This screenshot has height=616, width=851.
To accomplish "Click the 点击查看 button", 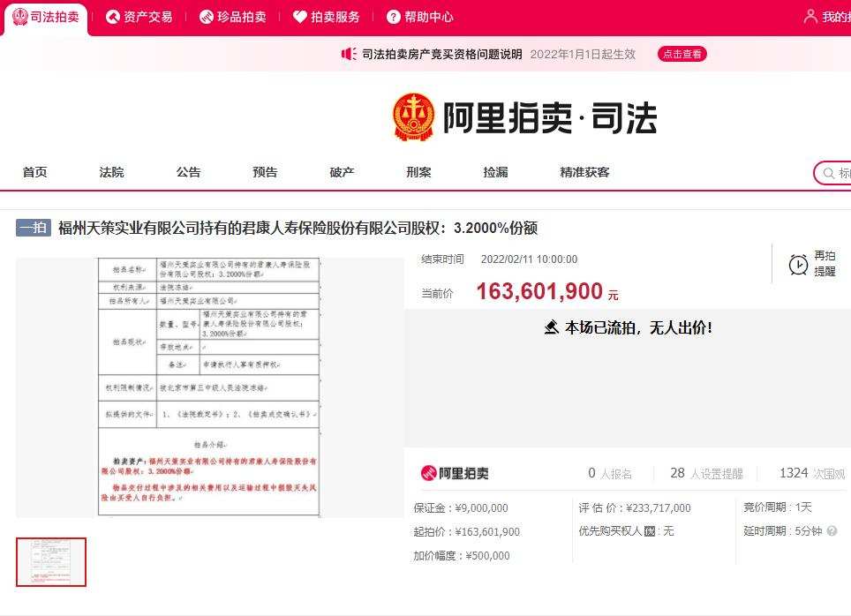I will click(682, 54).
